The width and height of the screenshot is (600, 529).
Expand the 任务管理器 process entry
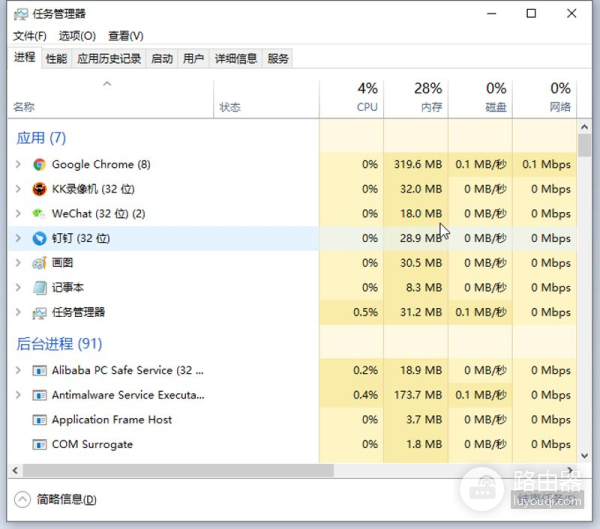(18, 312)
